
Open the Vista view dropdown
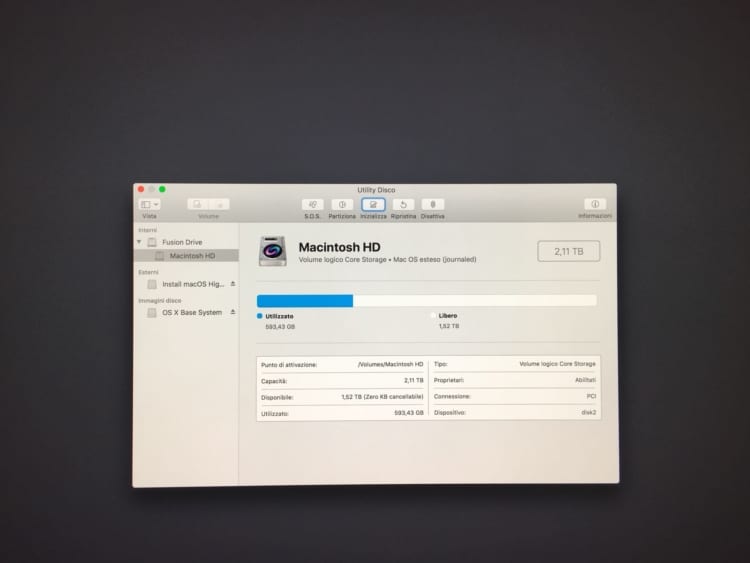point(149,204)
